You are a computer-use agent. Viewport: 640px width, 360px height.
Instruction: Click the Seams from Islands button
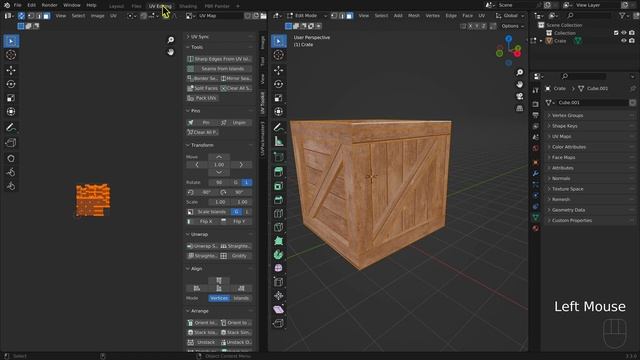219,69
